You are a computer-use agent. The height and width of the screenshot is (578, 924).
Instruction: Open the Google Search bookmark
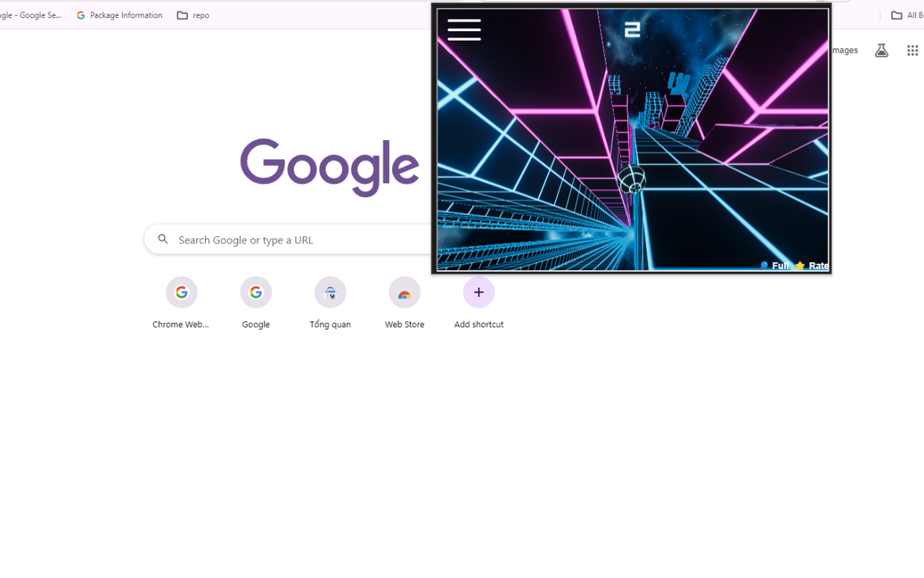point(30,15)
